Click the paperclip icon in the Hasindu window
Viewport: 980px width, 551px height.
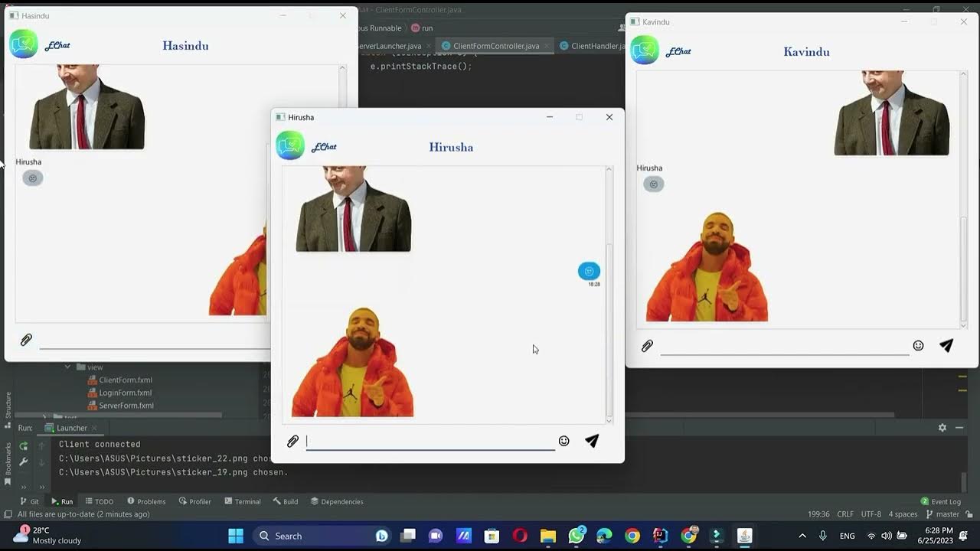(26, 340)
